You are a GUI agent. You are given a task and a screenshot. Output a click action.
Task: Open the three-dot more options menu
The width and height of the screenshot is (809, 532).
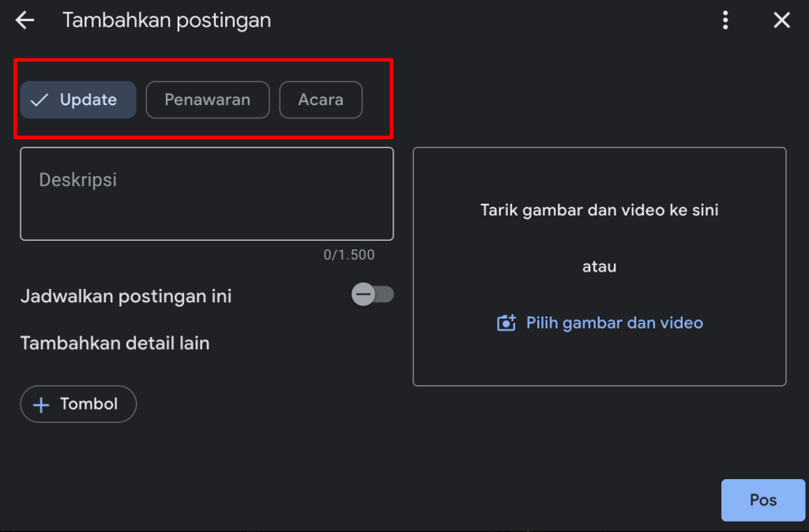pos(725,21)
